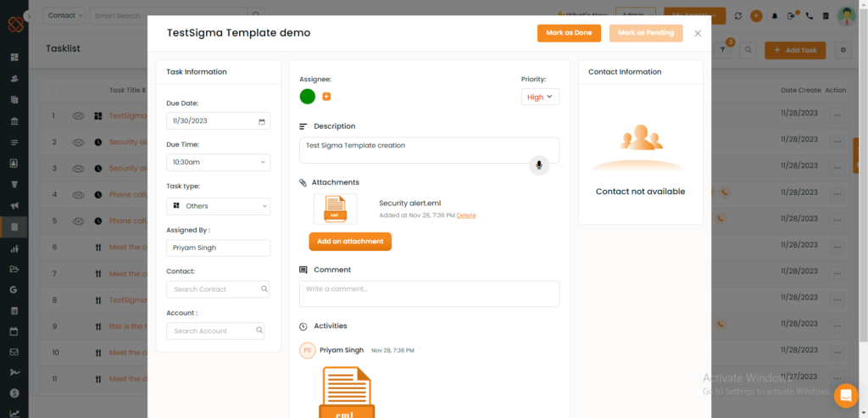
Task: Expand the sidebar with the arrow toggle
Action: (30, 17)
